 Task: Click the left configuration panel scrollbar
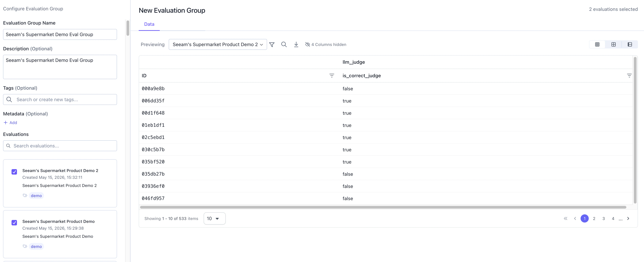128,28
